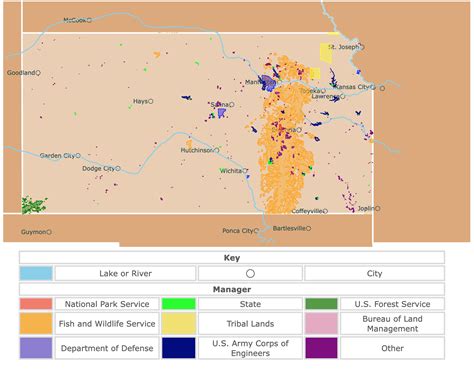Click the large yellow tribal land near St. Joseph
The width and height of the screenshot is (474, 371).
[326, 53]
